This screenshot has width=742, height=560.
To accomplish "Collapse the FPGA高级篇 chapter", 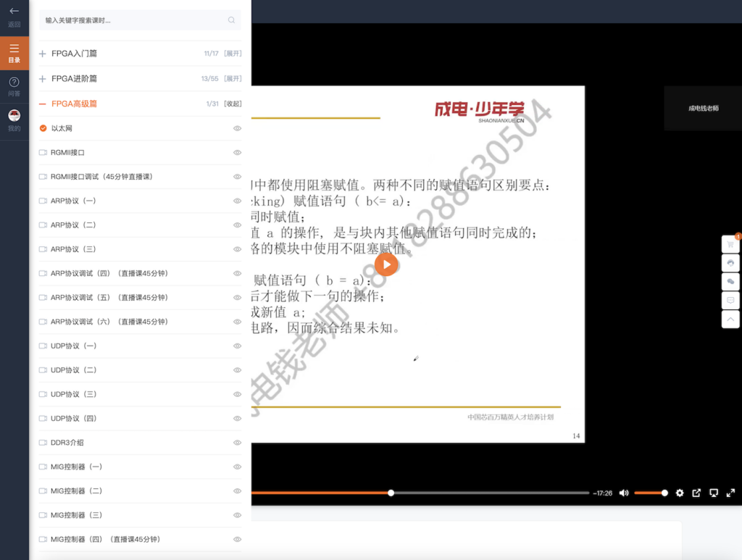I will pos(232,104).
